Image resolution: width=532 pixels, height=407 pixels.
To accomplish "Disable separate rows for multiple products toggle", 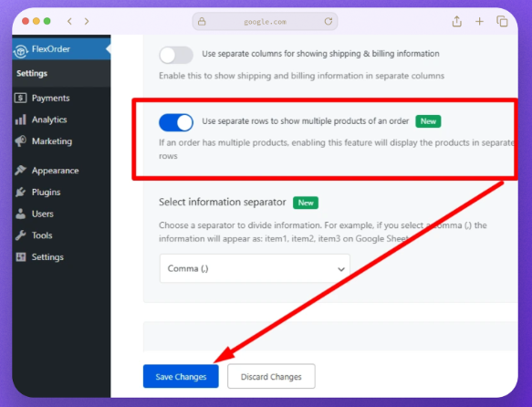I will [176, 122].
